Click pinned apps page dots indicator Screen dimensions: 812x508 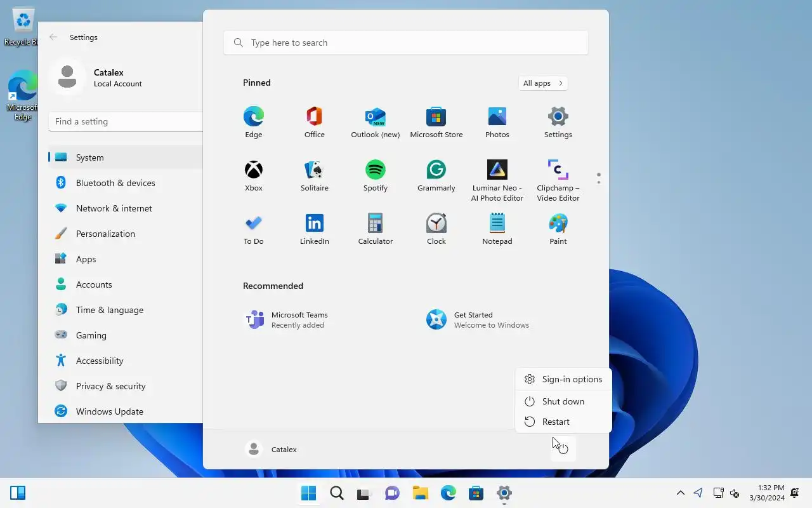point(598,178)
